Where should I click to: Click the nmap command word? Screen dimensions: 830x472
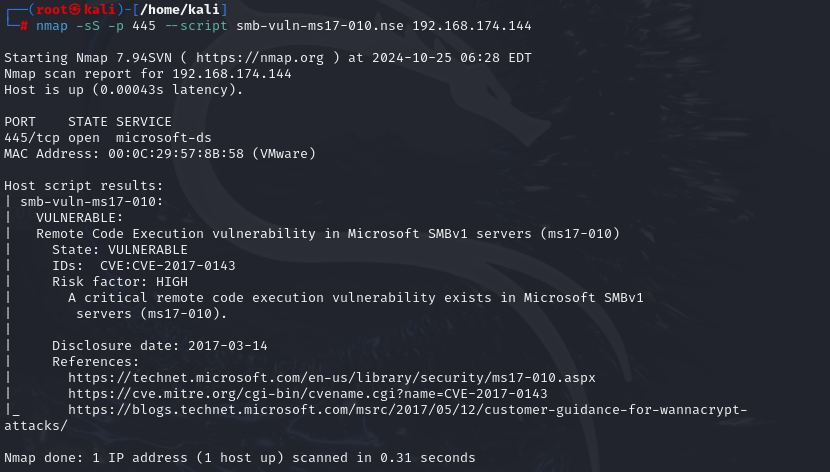click(52, 25)
